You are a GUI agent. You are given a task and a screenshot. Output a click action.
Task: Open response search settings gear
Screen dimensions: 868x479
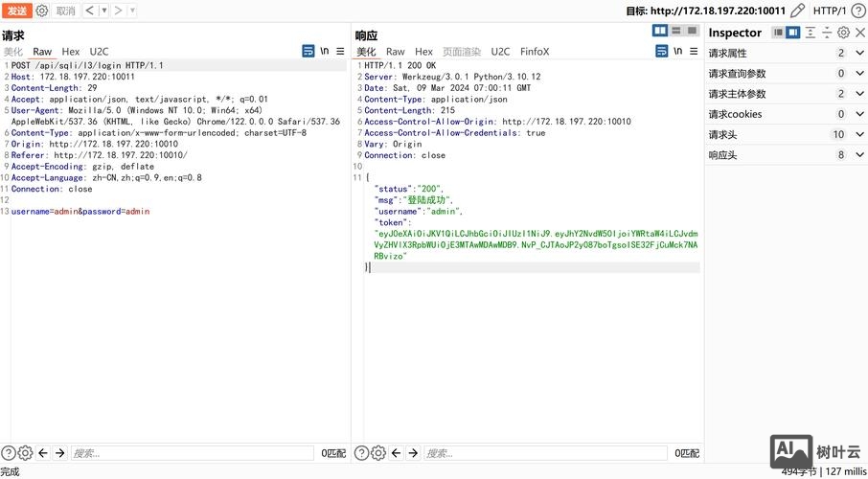pos(378,453)
